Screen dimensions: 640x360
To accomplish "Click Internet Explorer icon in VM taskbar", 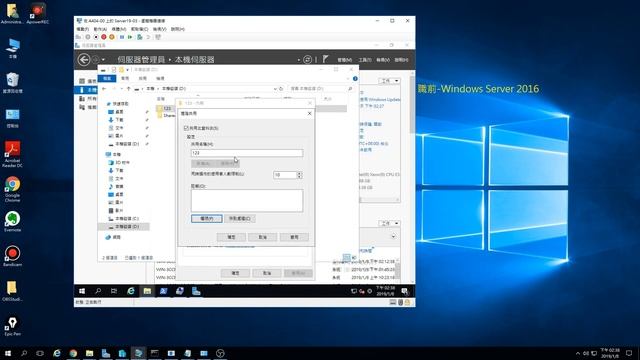I will pos(131,291).
